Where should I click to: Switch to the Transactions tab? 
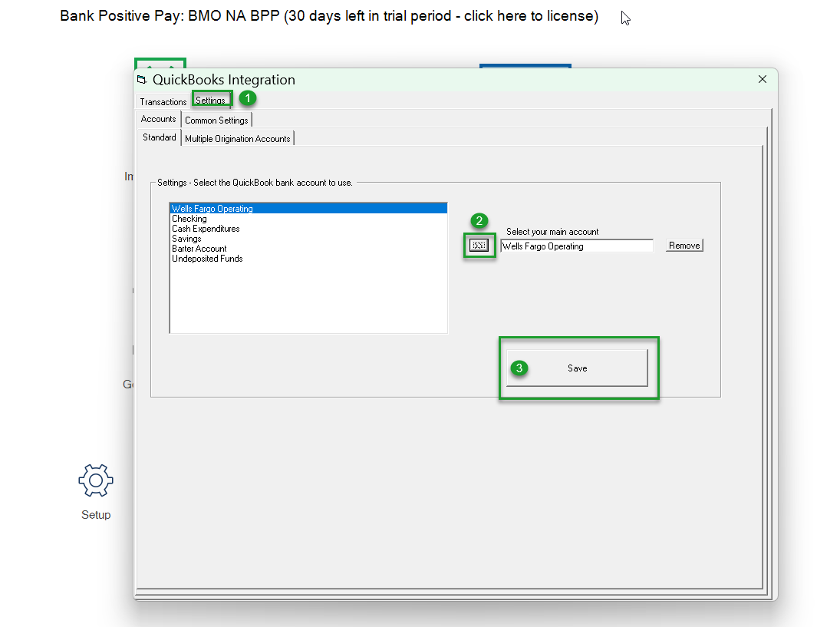tap(163, 102)
